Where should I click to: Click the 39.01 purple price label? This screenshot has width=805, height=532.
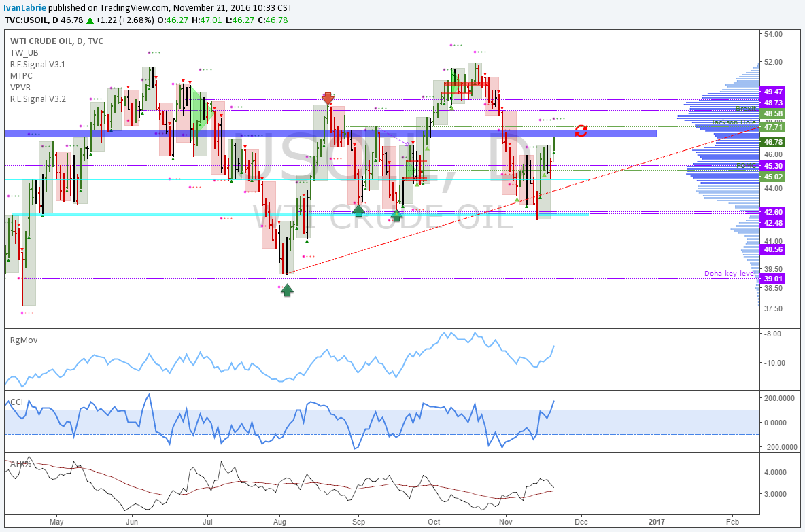click(773, 279)
